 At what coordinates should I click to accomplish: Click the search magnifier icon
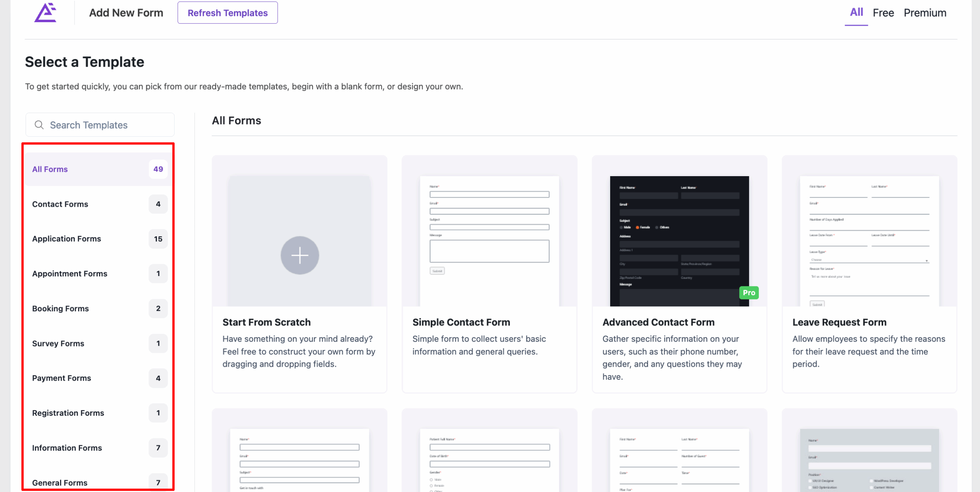(39, 125)
